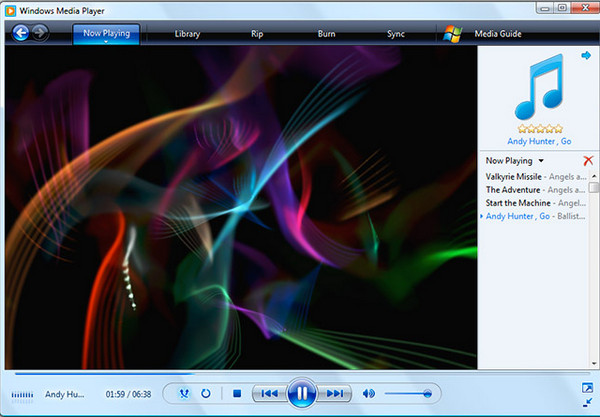Stop playback with the square button
This screenshot has height=417, width=600.
point(237,393)
